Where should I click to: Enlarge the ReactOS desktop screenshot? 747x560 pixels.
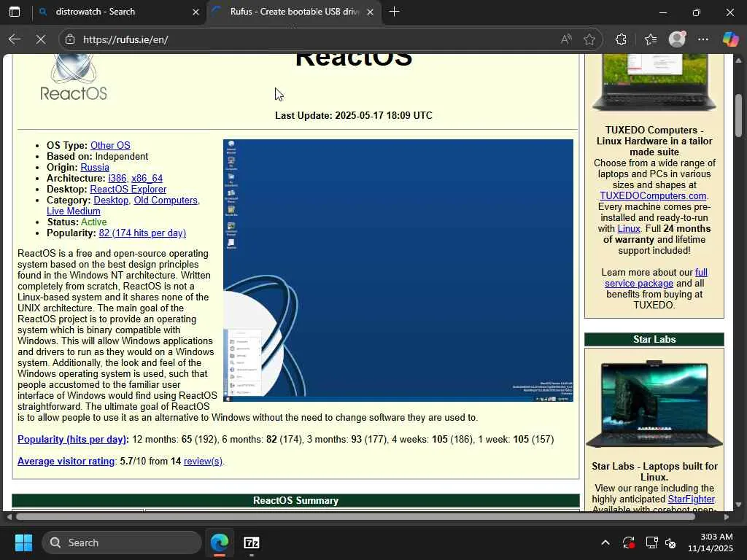click(398, 270)
